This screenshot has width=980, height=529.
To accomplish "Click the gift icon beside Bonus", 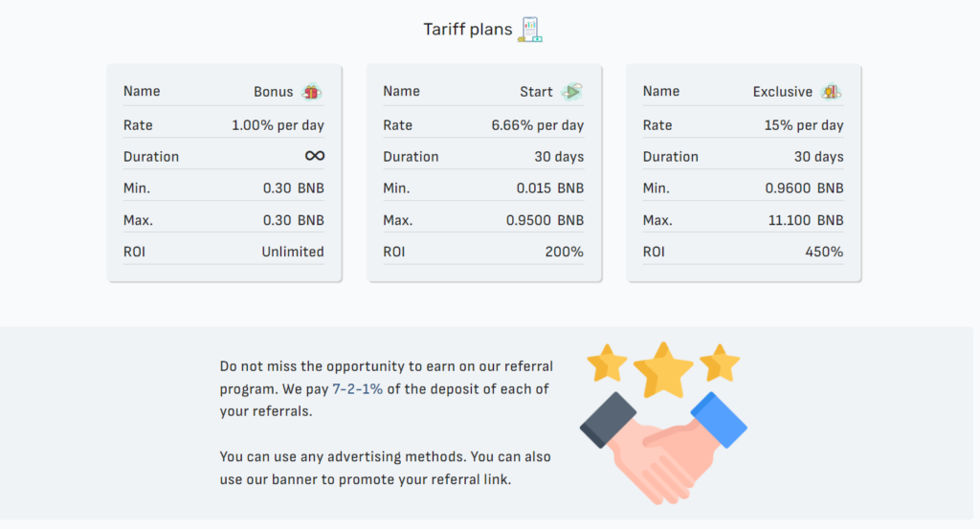I will coord(312,92).
